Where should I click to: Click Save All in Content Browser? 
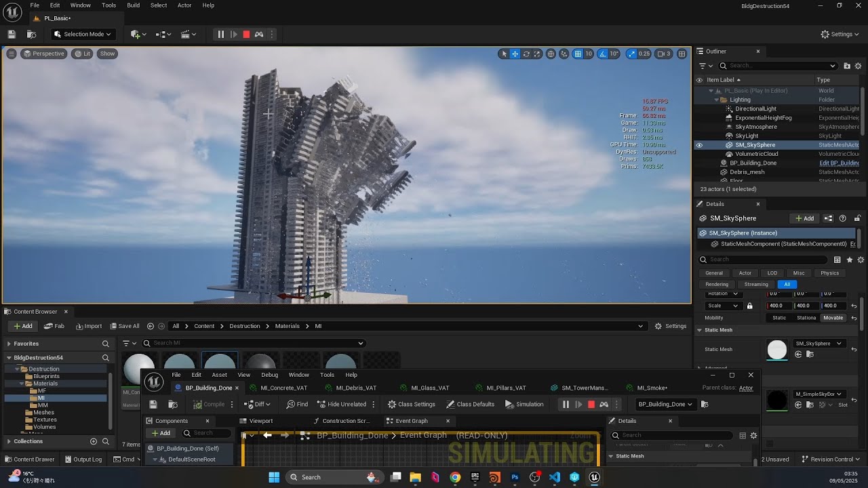click(x=123, y=326)
